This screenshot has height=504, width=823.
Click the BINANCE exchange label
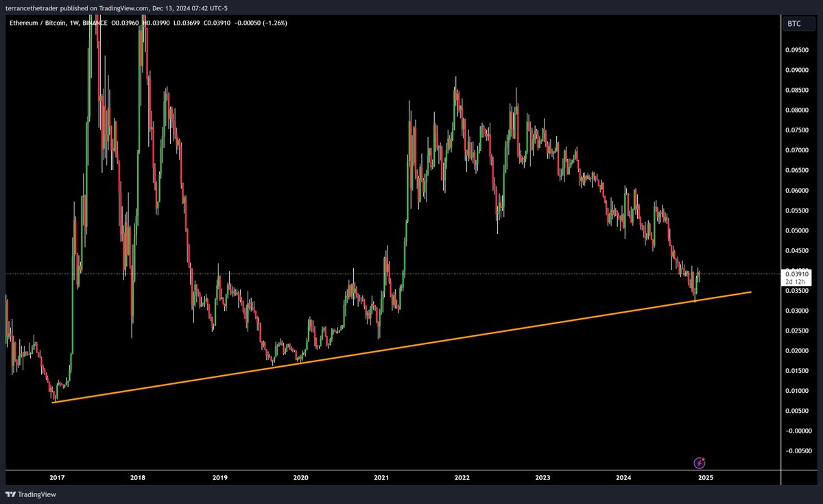click(x=95, y=23)
